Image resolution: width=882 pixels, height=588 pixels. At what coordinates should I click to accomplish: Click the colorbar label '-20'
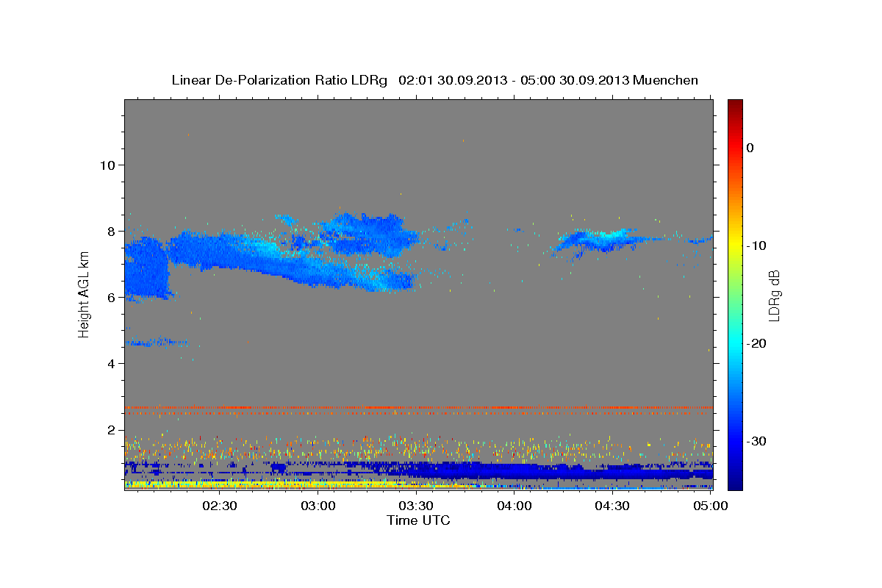(756, 343)
